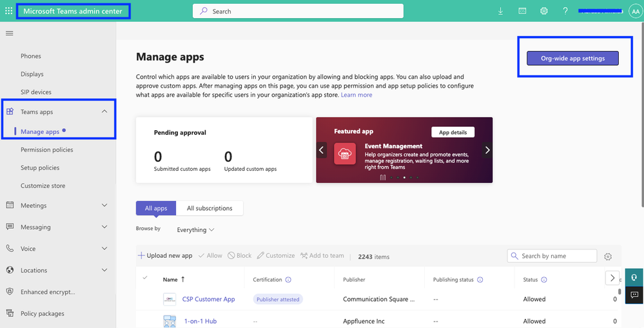Open the Learn more link
This screenshot has height=328, width=644.
pos(356,95)
